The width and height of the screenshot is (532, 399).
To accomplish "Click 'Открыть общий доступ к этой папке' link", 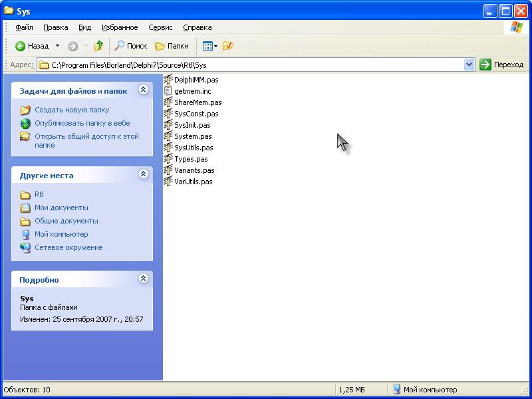I will [x=87, y=141].
